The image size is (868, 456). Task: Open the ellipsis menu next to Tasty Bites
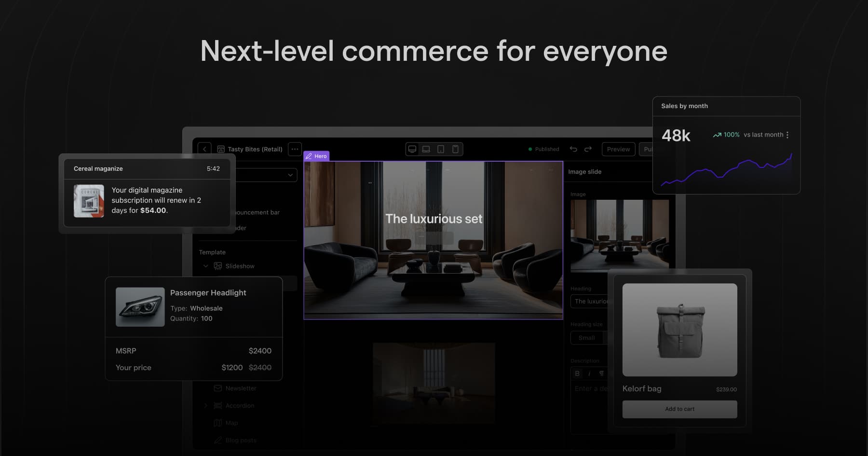click(295, 149)
